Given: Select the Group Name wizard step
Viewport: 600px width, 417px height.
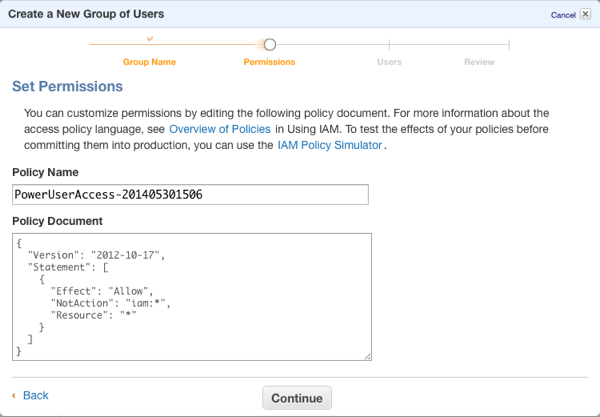Looking at the screenshot, I should click(149, 62).
